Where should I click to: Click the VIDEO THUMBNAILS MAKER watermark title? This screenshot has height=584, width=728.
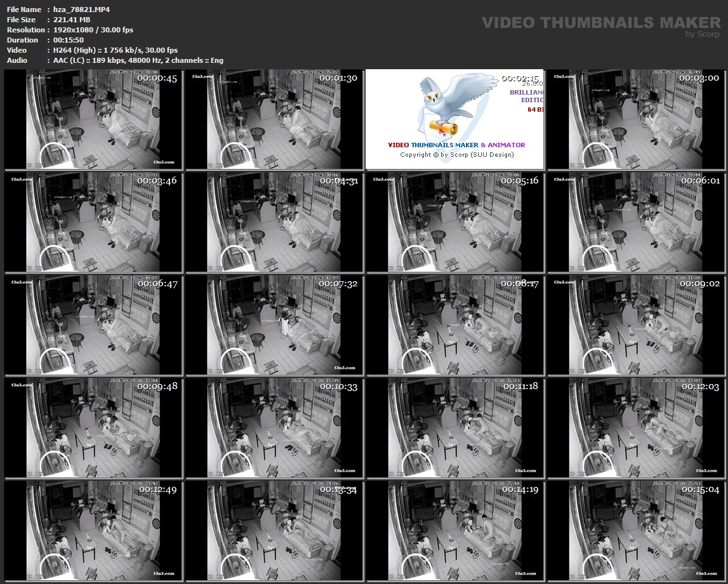tap(600, 23)
